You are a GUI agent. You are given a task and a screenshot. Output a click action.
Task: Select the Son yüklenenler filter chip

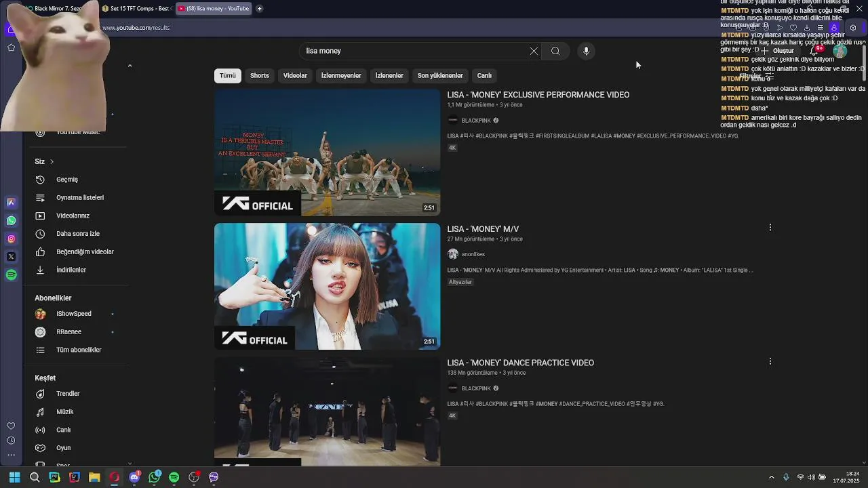pos(440,75)
